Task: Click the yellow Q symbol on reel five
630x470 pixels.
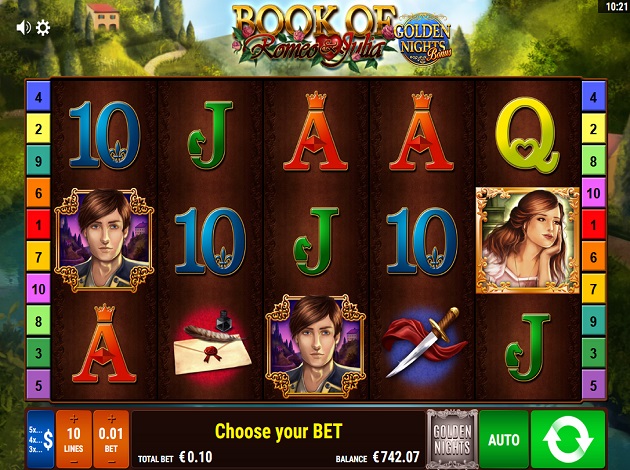Action: [527, 135]
